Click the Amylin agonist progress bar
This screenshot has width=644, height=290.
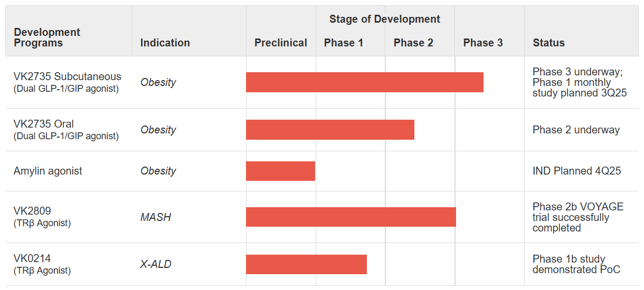pos(280,171)
